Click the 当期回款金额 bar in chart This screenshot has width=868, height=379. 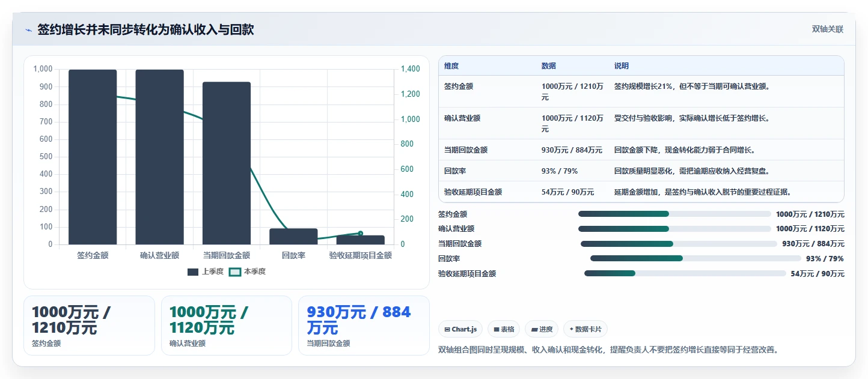tap(227, 163)
